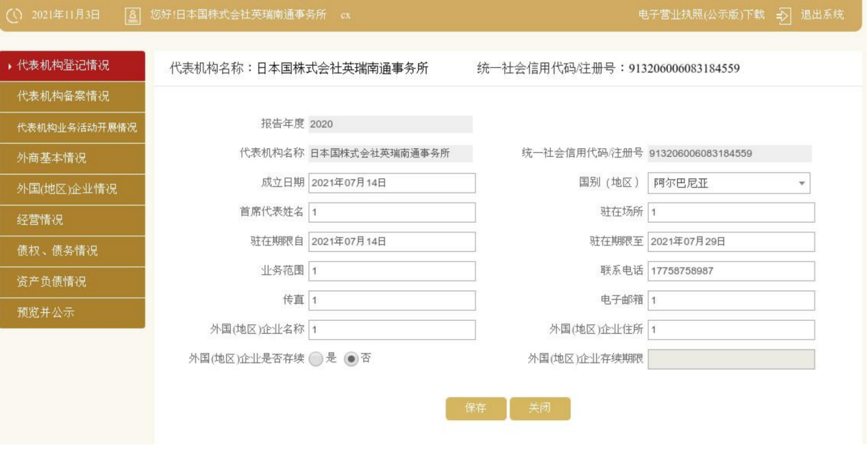This screenshot has width=868, height=449.
Task: Expand the 代表机构登记情况 sidebar arrow
Action: click(x=9, y=66)
